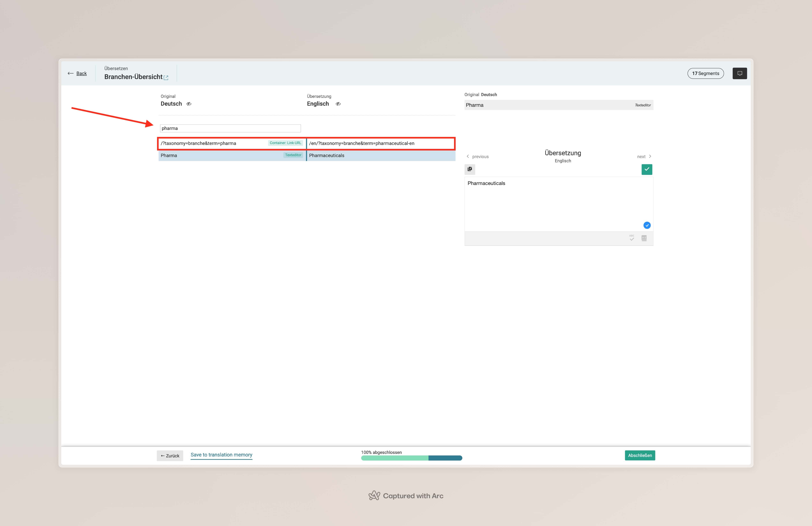812x526 pixels.
Task: Click the Zurück button
Action: [x=170, y=456]
